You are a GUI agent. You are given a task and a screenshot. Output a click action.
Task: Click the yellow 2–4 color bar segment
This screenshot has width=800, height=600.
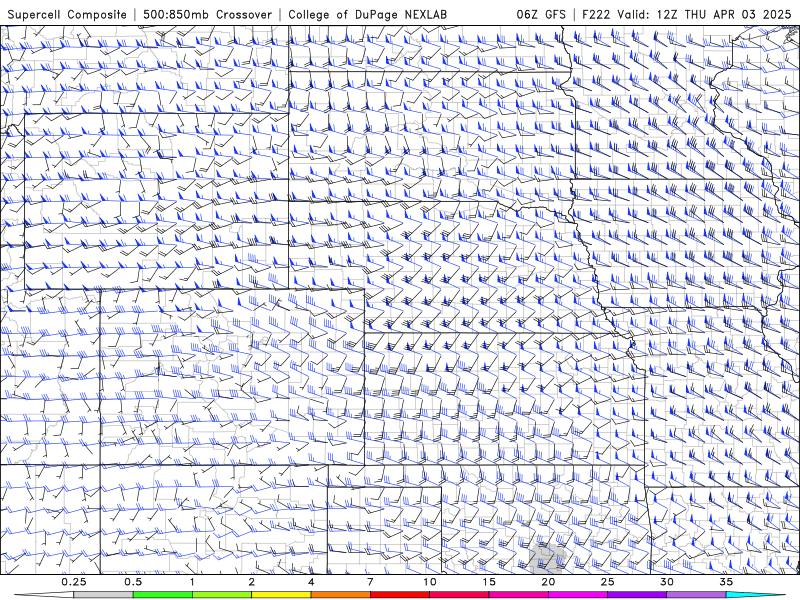[x=281, y=595]
